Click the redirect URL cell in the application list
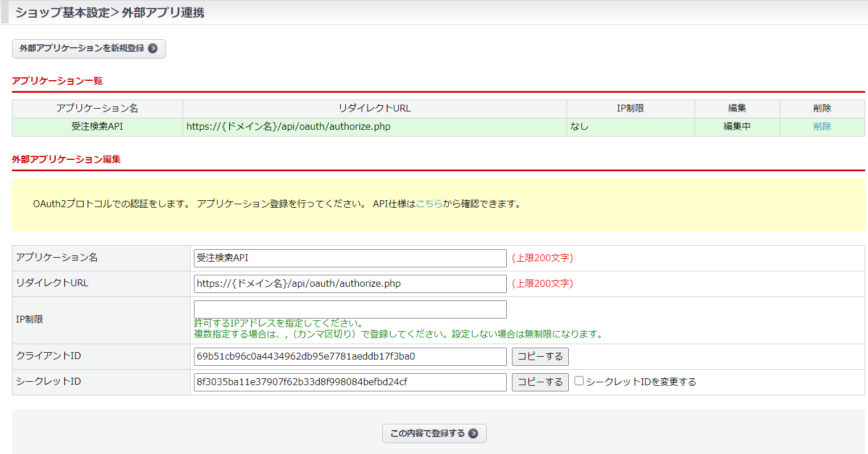Screen dimensions: 868x454 pos(288,126)
